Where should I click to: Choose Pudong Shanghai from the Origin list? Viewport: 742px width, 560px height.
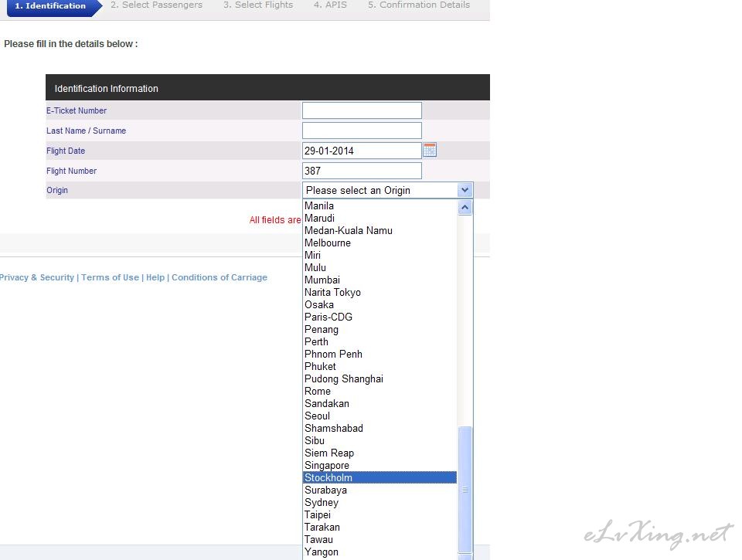[x=380, y=378]
